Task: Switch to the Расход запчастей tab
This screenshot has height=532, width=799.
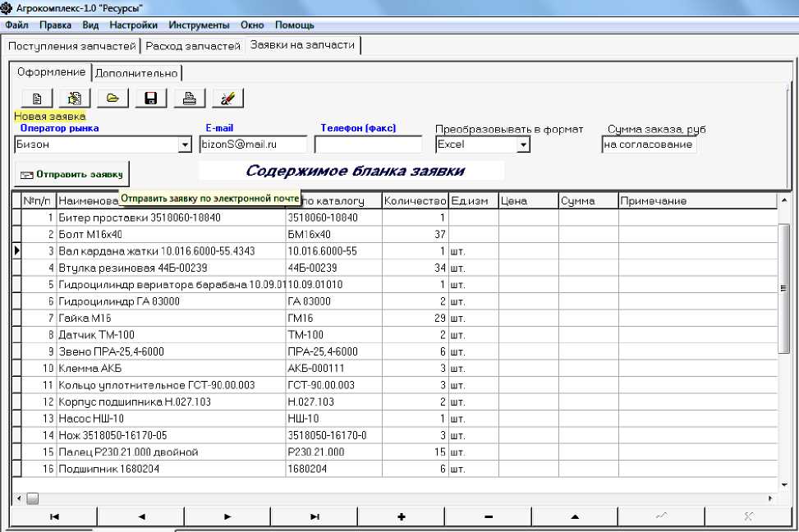Action: tap(193, 46)
